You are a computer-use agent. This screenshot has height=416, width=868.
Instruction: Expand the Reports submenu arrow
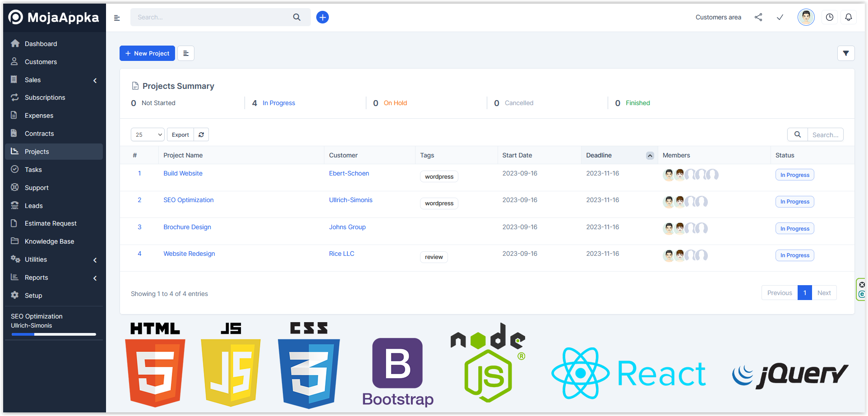pyautogui.click(x=95, y=278)
